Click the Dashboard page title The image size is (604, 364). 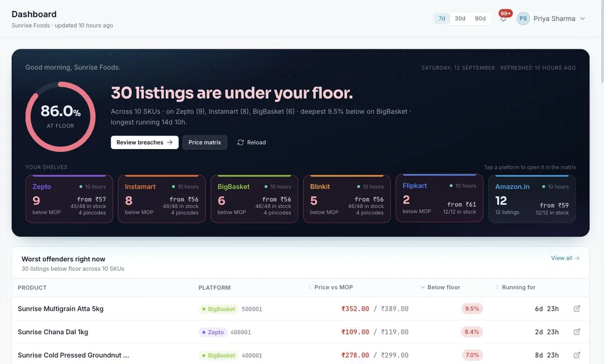tap(34, 14)
